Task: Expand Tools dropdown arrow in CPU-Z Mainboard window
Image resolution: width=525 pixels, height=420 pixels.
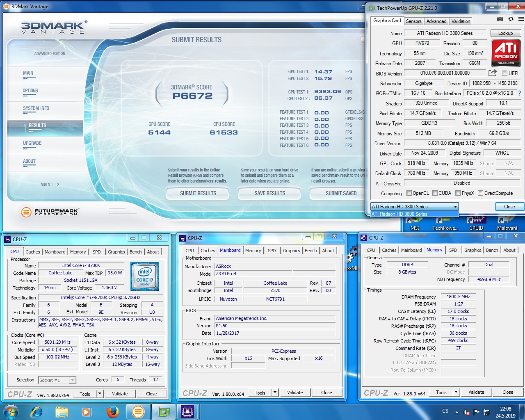Action: [x=274, y=393]
